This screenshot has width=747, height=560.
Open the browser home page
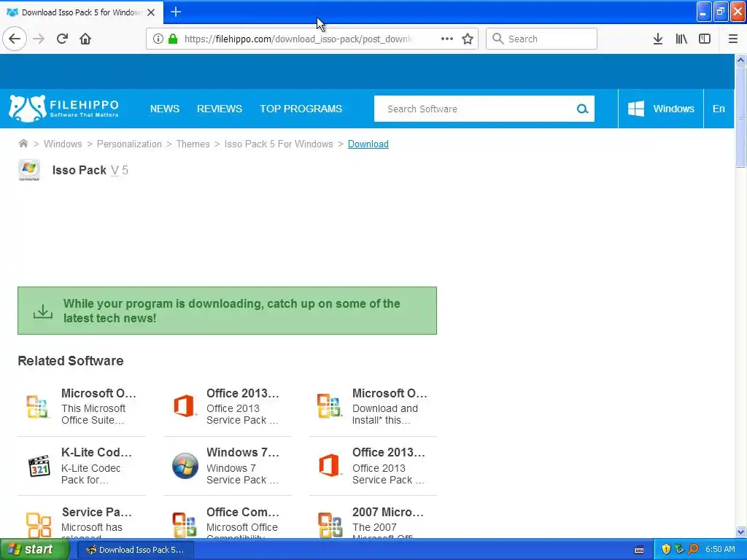click(x=85, y=39)
